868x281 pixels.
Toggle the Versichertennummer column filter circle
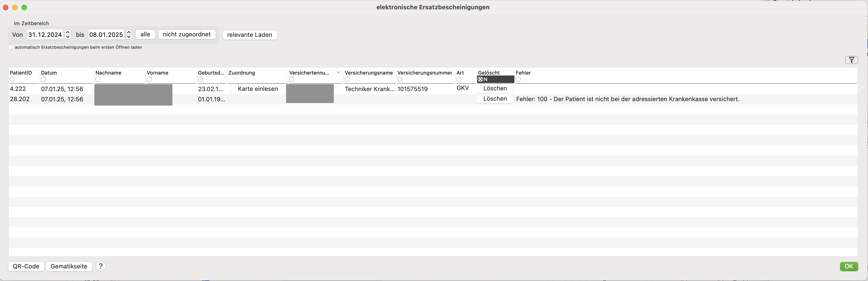(292, 79)
